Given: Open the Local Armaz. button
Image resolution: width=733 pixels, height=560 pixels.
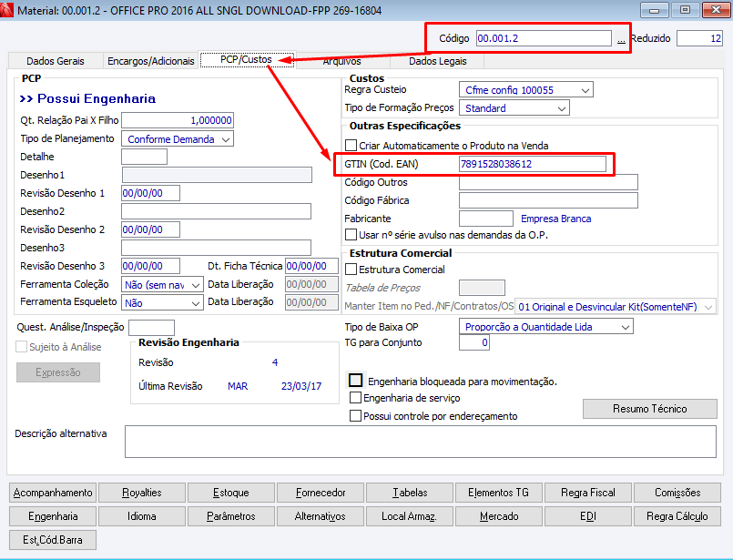Looking at the screenshot, I should pyautogui.click(x=410, y=516).
